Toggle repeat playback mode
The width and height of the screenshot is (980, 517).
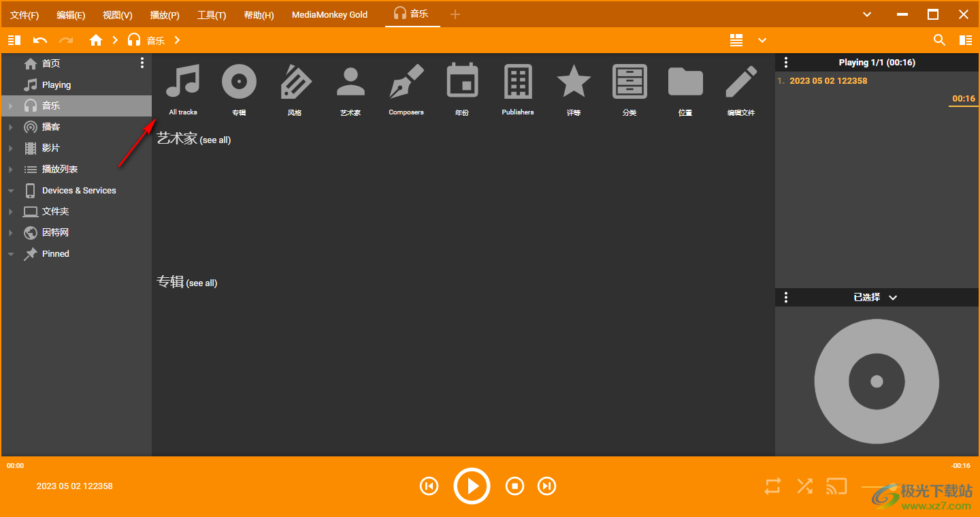[x=772, y=486]
